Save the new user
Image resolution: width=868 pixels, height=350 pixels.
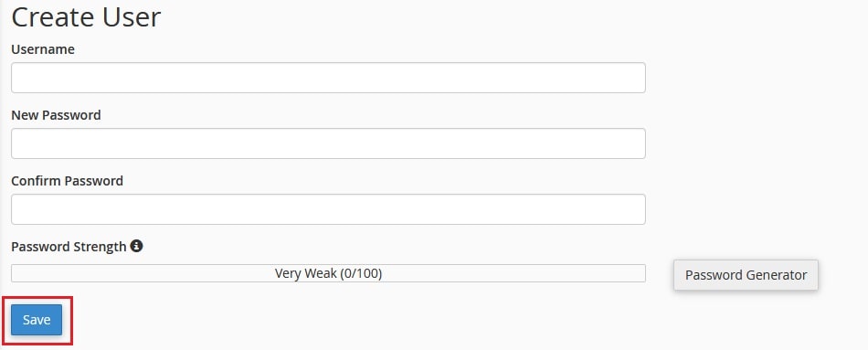pos(37,320)
